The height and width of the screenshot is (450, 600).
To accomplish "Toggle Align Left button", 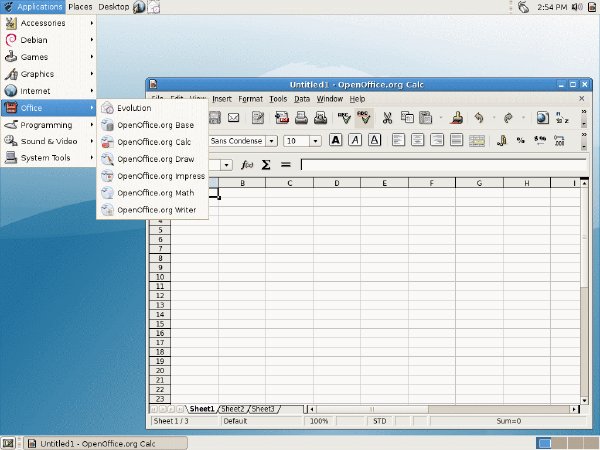I will 398,140.
